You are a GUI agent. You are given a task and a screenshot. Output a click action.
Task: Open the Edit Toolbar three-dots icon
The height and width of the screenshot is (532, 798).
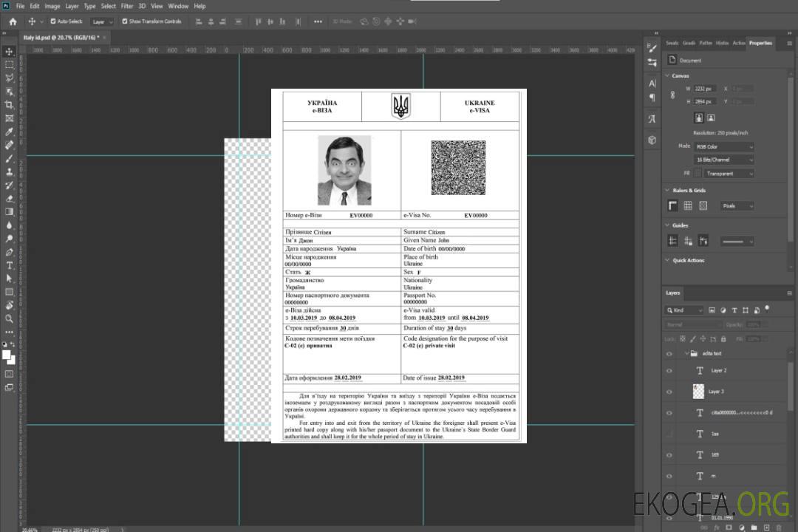click(x=9, y=332)
